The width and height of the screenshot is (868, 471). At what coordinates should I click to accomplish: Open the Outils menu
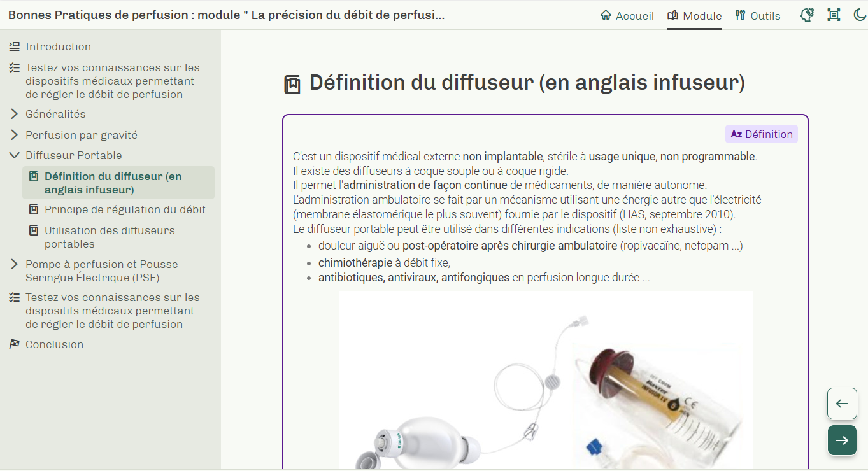757,16
